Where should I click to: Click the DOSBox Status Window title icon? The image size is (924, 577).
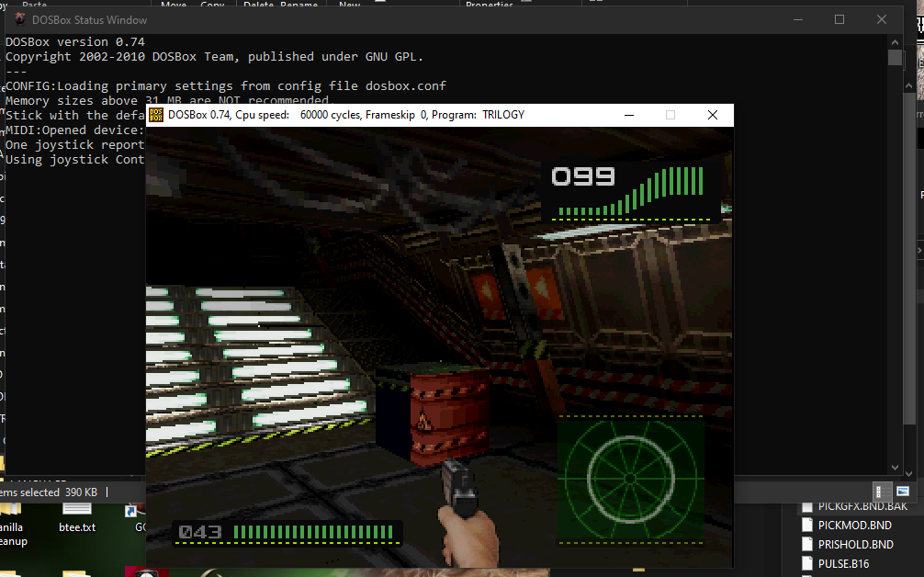pyautogui.click(x=20, y=19)
